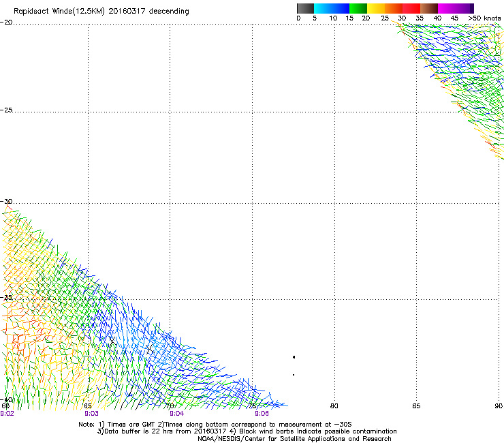The height and width of the screenshot is (443, 504).
Task: Click the Rapidscat Winds title text
Action: (x=101, y=12)
